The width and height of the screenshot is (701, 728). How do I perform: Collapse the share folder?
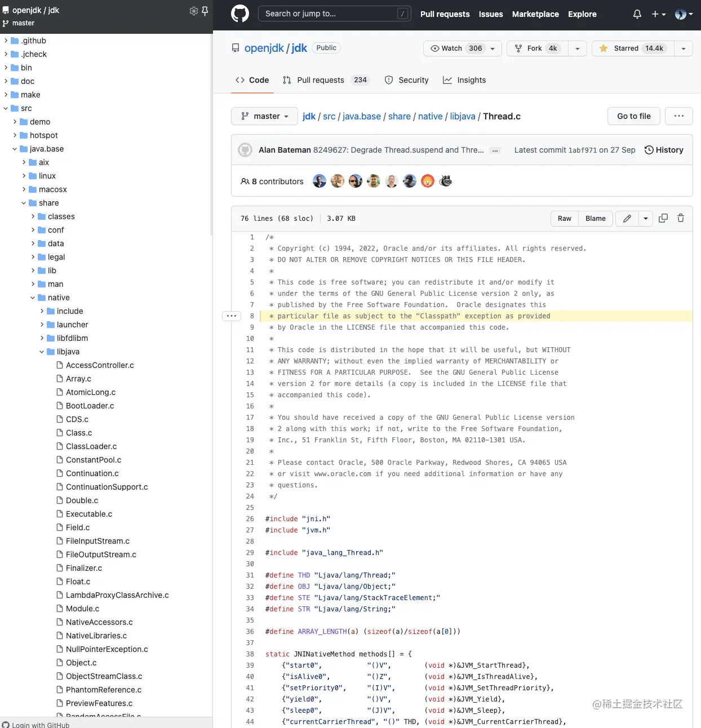click(24, 203)
